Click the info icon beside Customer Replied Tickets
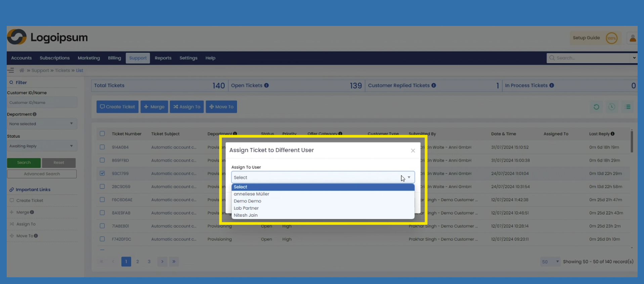Viewport: 644px width, 284px height. (434, 86)
